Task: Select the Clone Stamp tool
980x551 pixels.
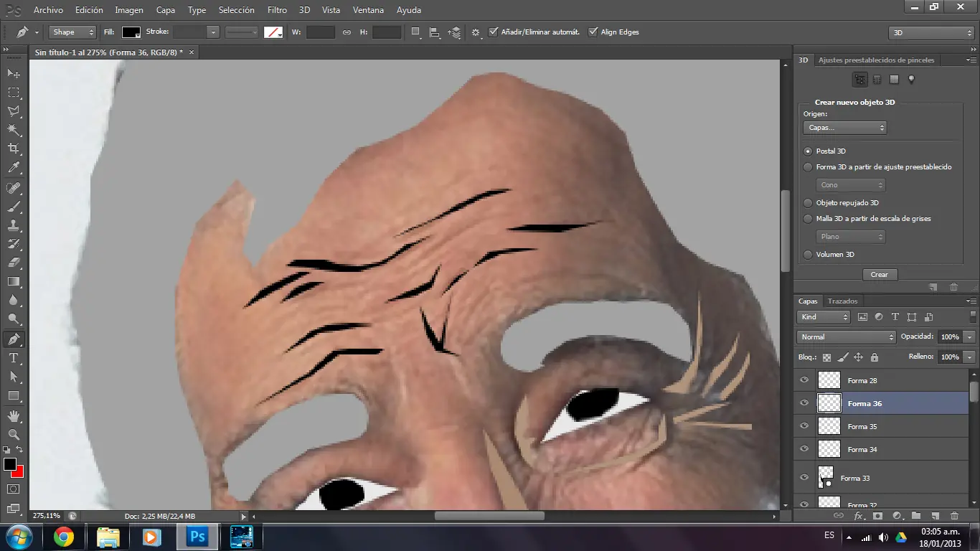Action: pos(14,225)
